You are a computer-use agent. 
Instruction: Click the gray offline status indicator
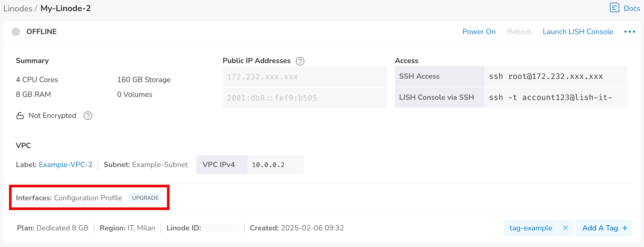coord(16,32)
